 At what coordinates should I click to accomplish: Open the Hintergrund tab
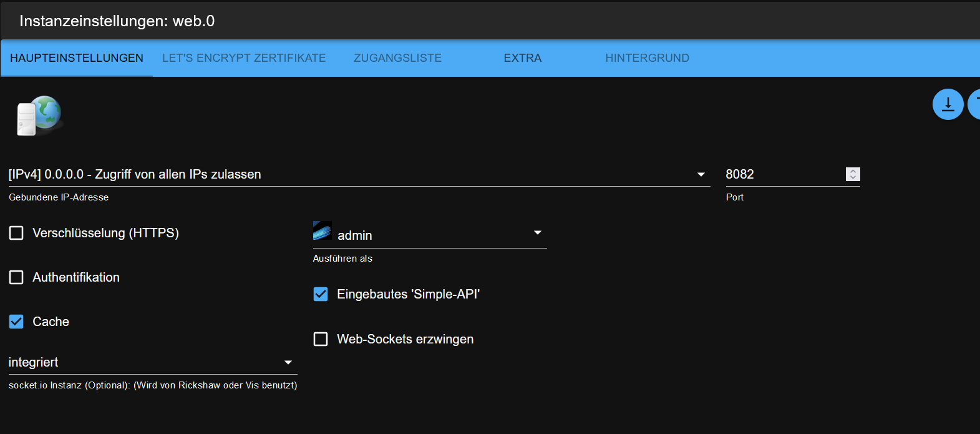(x=647, y=58)
